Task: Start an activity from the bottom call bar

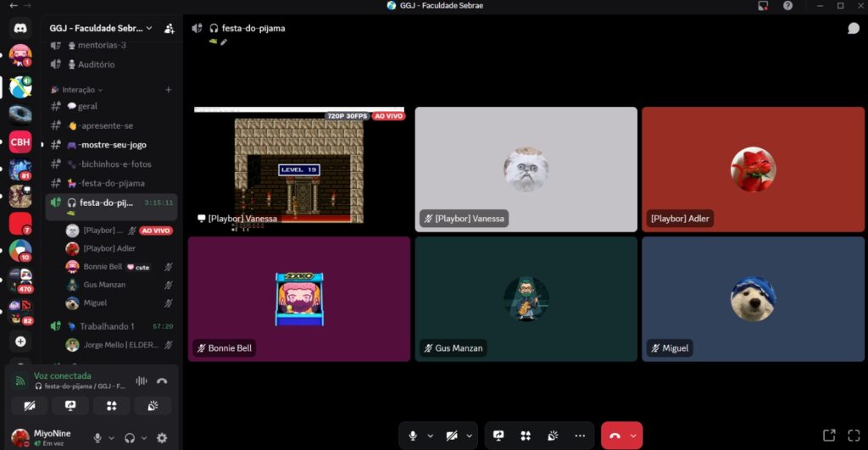Action: point(526,436)
